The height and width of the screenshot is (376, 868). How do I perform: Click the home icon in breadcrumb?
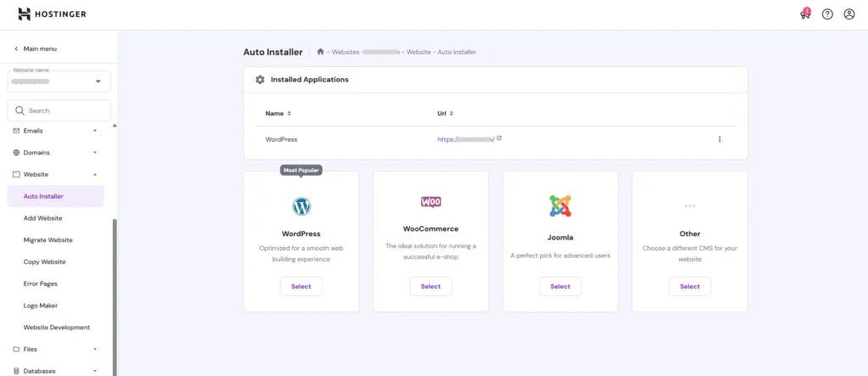point(320,52)
